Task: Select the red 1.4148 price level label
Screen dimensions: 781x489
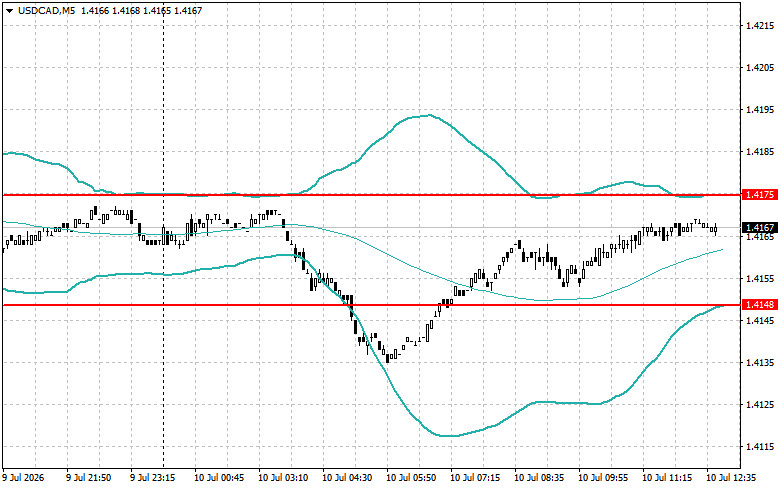Action: (x=759, y=305)
